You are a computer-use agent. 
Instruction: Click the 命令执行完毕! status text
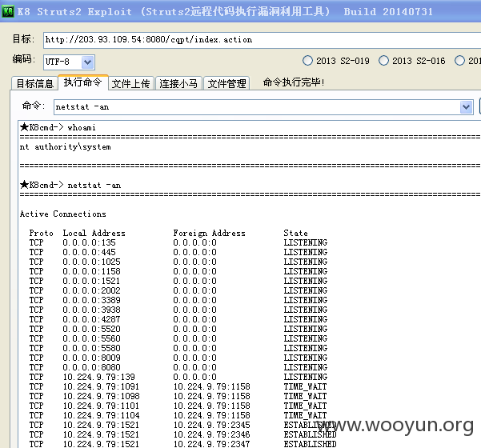tap(294, 82)
